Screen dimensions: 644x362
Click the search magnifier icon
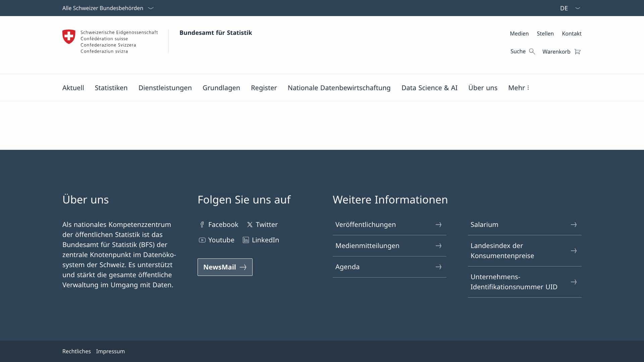coord(532,51)
